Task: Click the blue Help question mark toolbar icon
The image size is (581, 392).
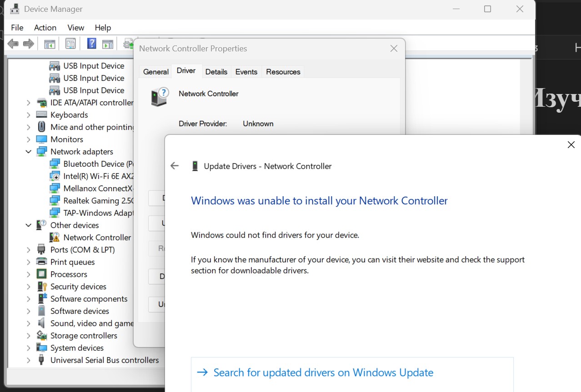Action: coord(92,44)
